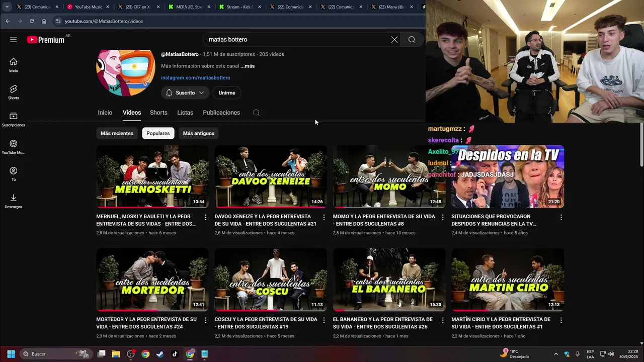Go to the browser home page
Screen dimensions: 644x362
click(44, 21)
